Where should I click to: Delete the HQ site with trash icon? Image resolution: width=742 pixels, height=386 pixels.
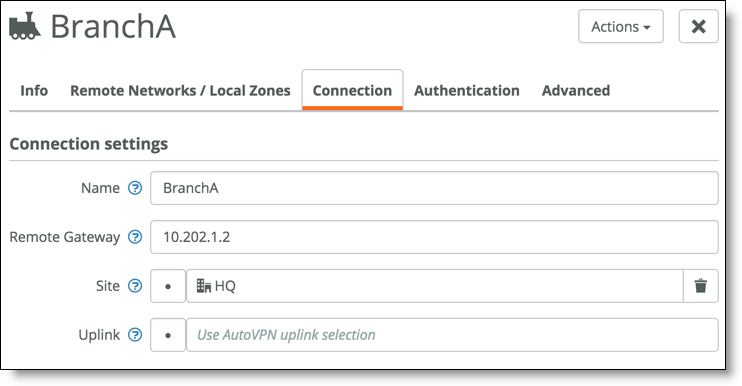point(700,286)
